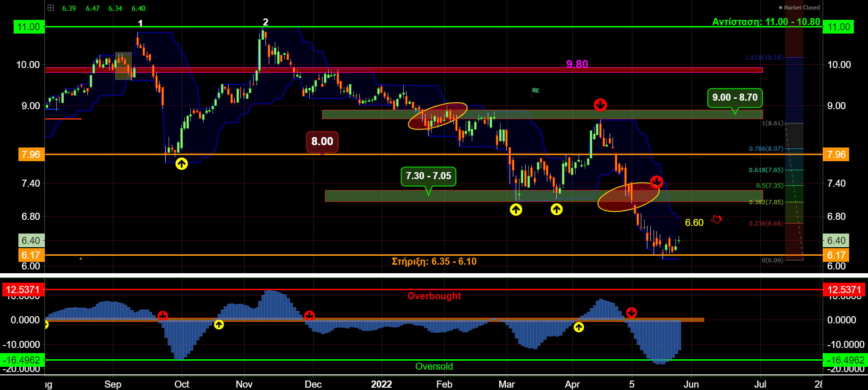Select the yellow ellipse around the May breakdown
Screen dimensions: 868x390
628,197
